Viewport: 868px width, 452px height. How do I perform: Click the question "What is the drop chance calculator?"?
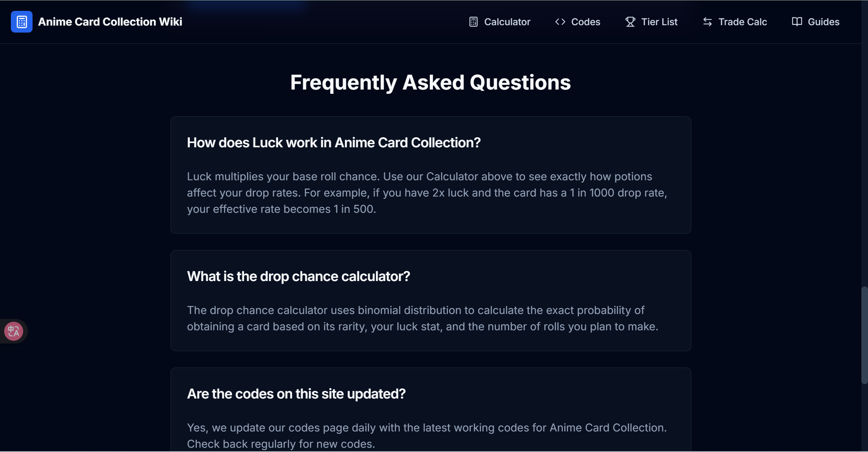click(x=298, y=276)
